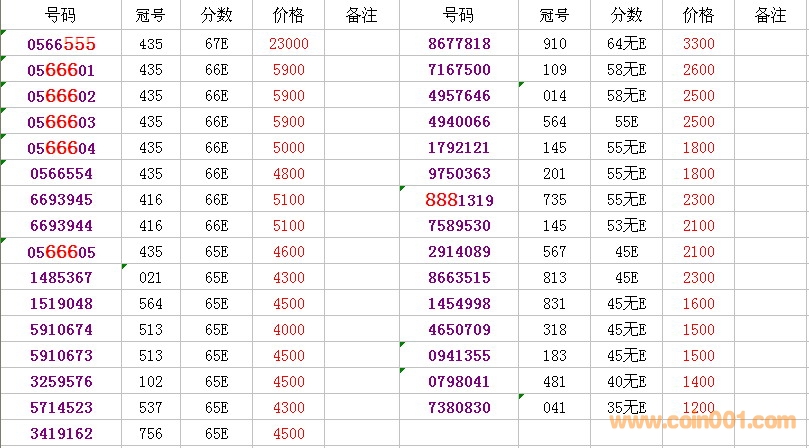Select number 1485367 in the table
Viewport: 809px width, 448px height.
[61, 278]
